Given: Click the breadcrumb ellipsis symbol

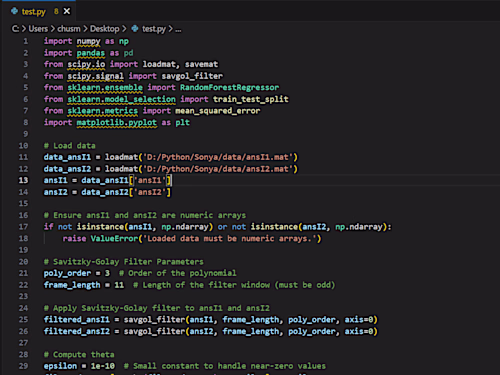Looking at the screenshot, I should pyautogui.click(x=178, y=29).
